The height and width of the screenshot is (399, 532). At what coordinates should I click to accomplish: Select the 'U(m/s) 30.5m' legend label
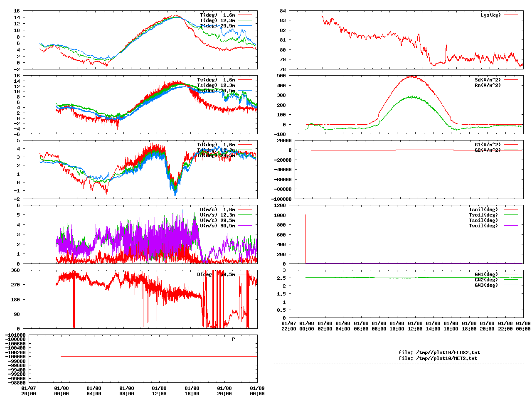(x=217, y=226)
